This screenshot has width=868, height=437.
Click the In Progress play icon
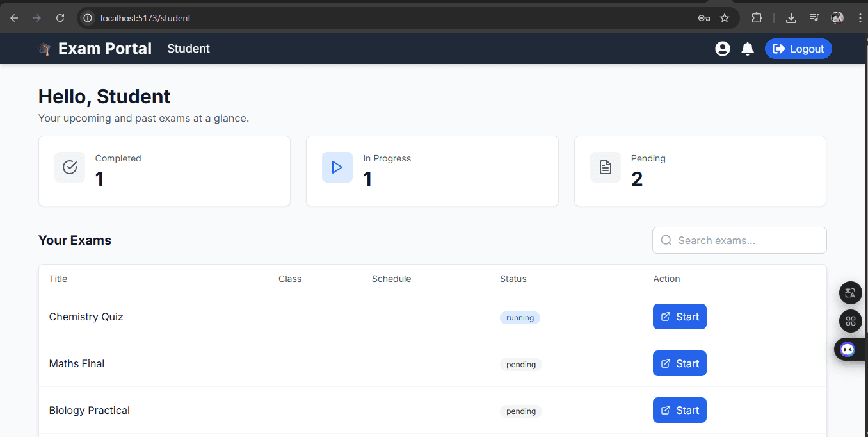point(337,167)
